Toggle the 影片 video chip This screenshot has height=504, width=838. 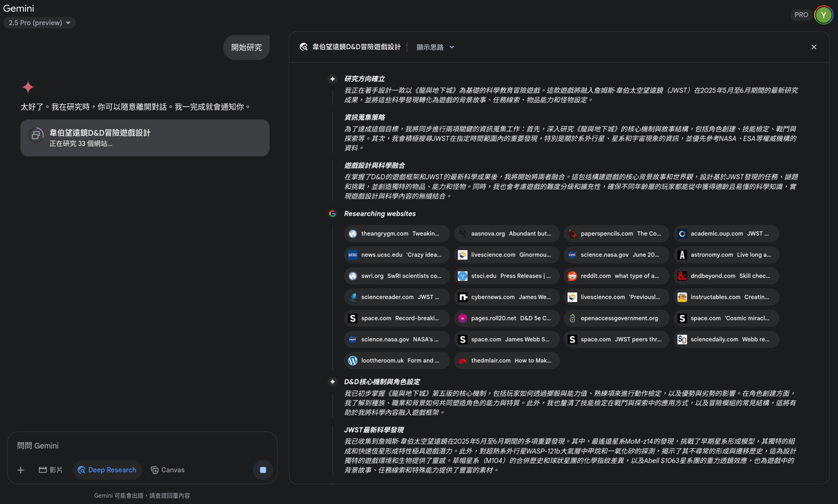click(51, 470)
